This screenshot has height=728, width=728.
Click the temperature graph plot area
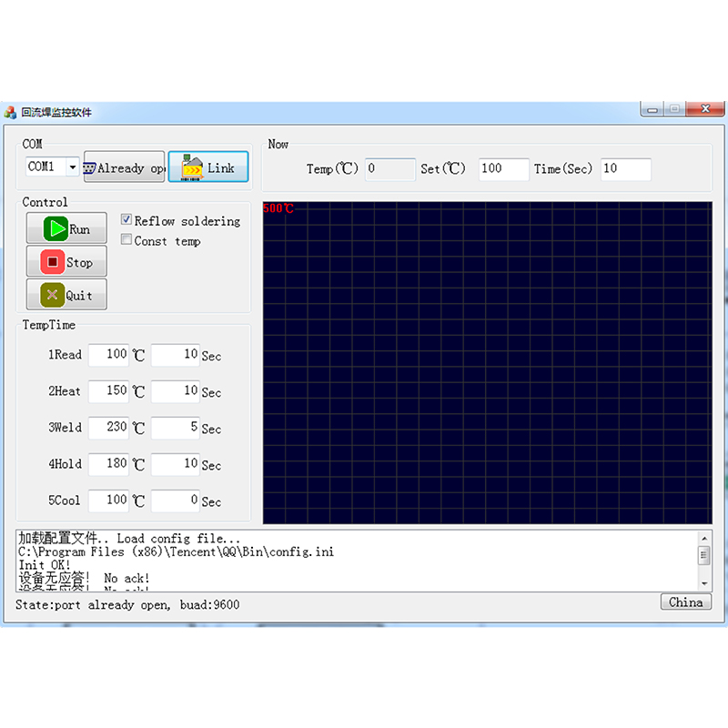click(487, 362)
